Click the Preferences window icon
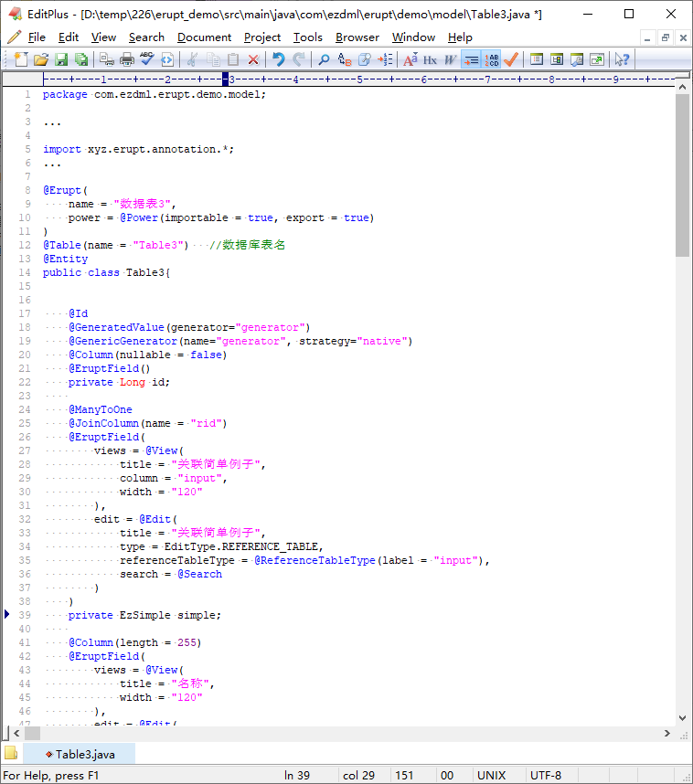This screenshot has width=693, height=784. pyautogui.click(x=577, y=59)
